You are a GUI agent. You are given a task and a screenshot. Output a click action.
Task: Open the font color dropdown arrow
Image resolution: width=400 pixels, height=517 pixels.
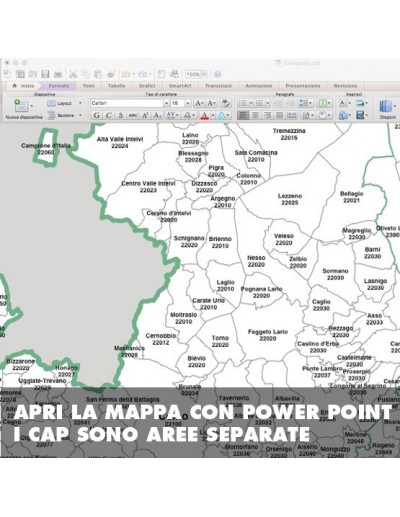(213, 115)
